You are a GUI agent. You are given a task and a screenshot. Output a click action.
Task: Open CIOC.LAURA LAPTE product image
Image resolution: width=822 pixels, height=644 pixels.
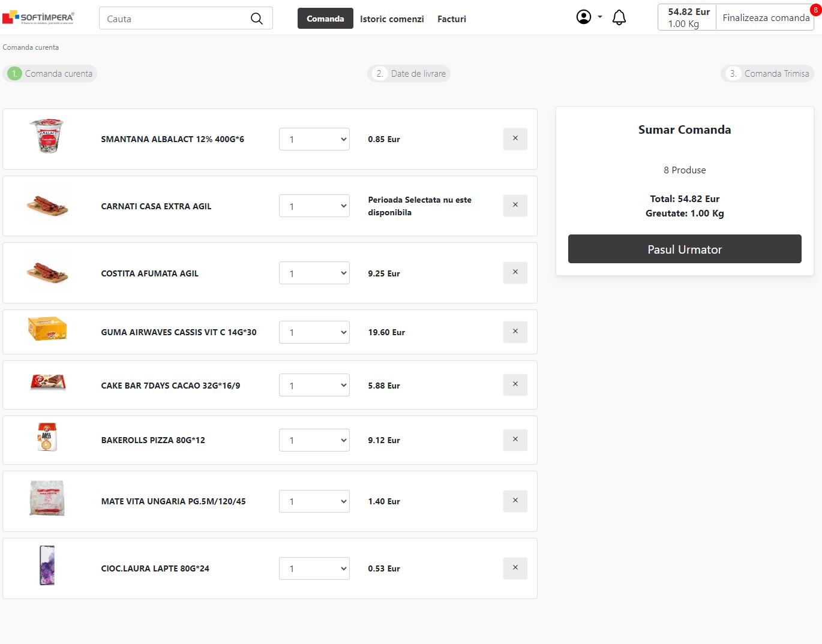(x=47, y=565)
